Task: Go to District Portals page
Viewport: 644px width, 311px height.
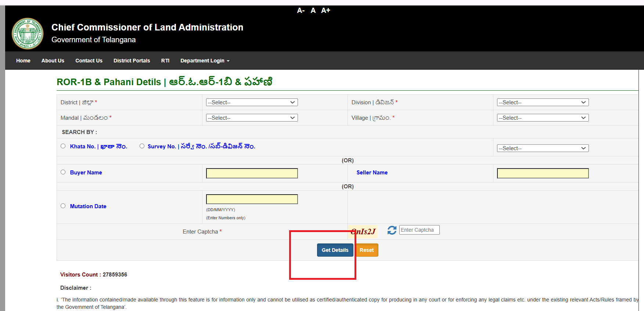Action: click(132, 61)
